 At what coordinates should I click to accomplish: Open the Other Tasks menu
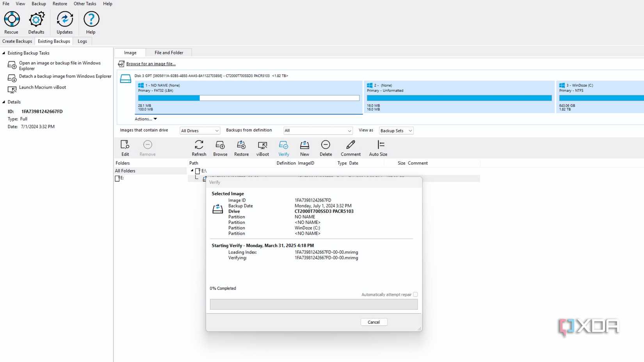click(85, 4)
